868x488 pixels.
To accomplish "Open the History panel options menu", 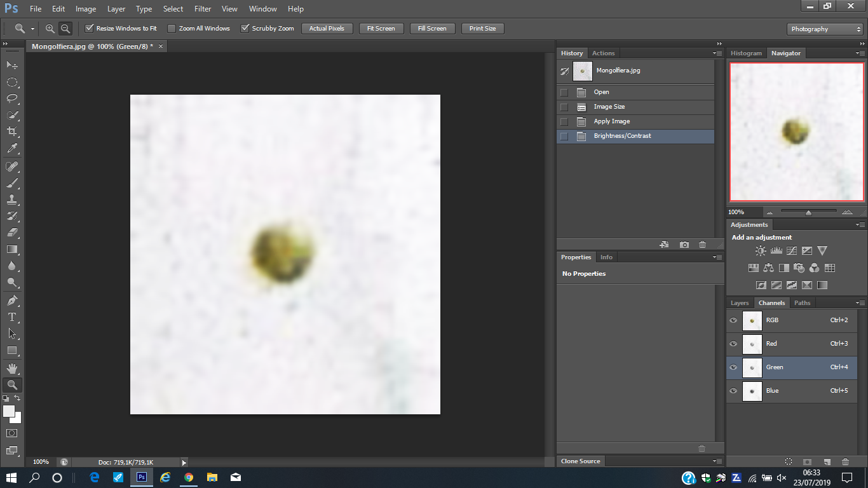I will point(717,53).
